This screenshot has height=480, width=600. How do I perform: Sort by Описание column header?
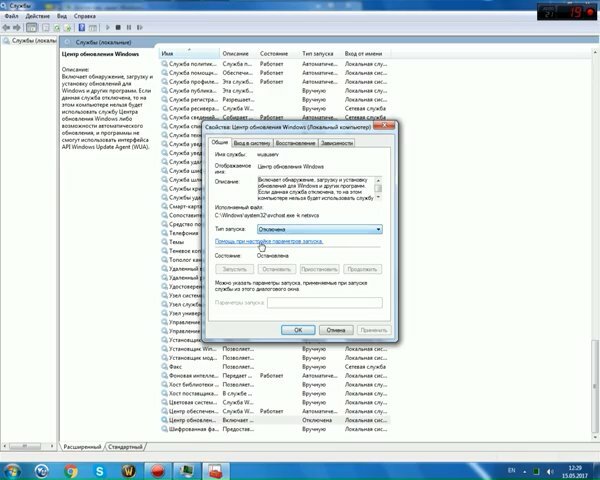pos(238,54)
